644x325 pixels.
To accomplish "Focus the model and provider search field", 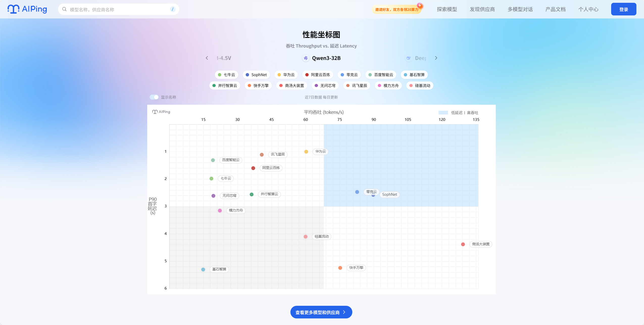I will coord(119,9).
